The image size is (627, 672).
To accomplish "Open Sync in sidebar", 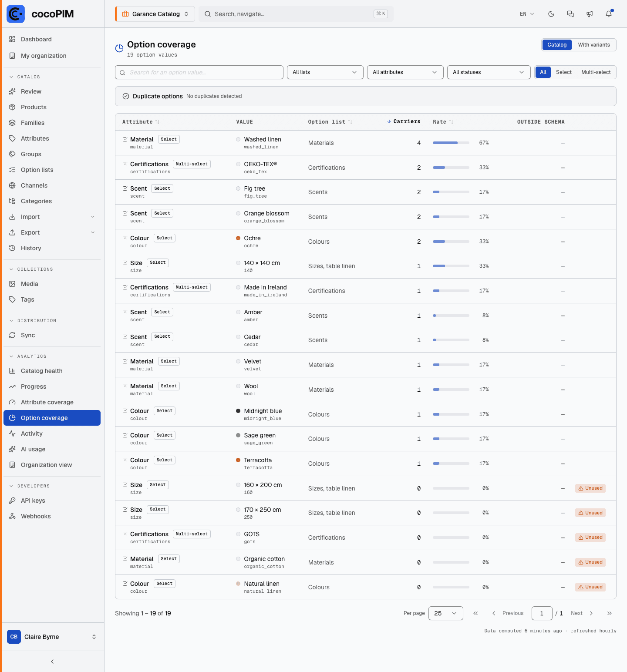I will click(x=52, y=335).
